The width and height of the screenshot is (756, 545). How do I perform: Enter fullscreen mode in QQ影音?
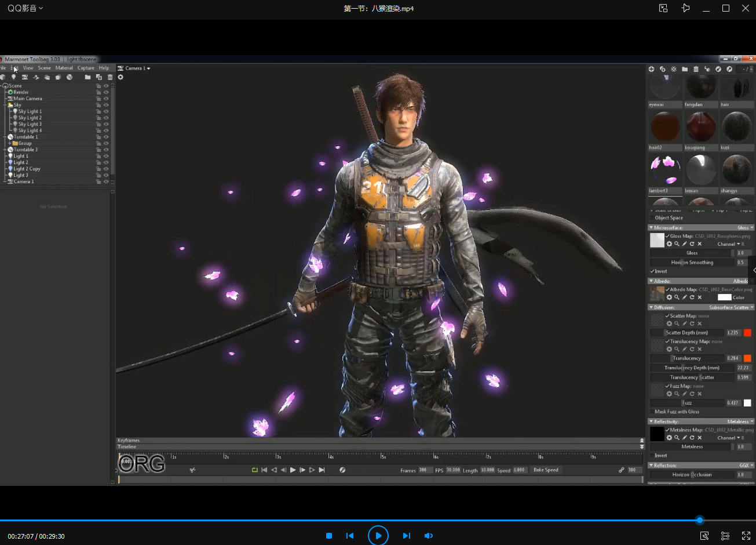click(746, 536)
